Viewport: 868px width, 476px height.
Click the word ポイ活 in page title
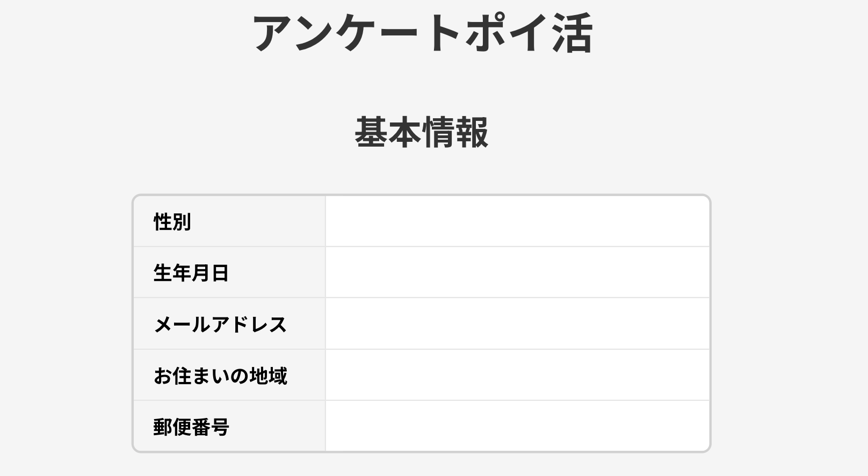[529, 33]
